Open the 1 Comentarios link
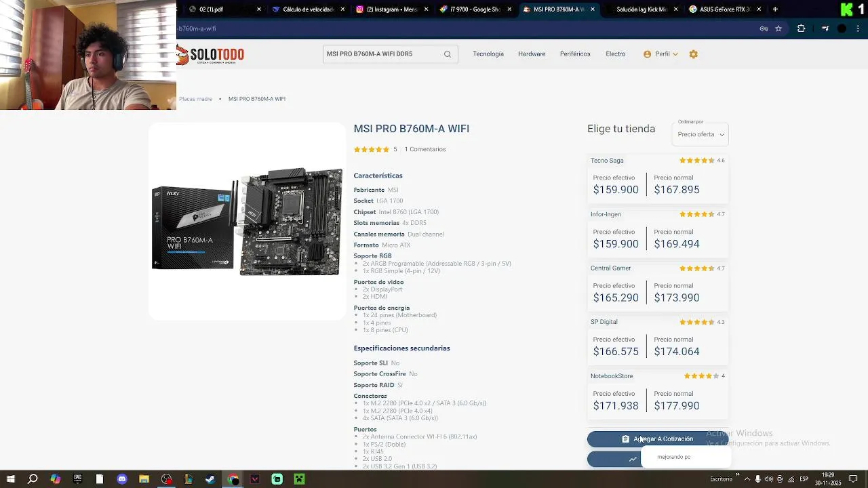The height and width of the screenshot is (488, 868). 425,149
